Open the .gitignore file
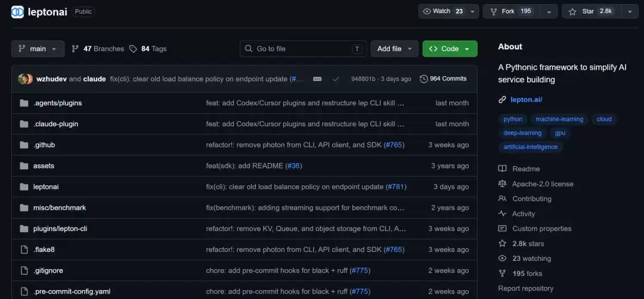This screenshot has width=644, height=299. coord(48,270)
